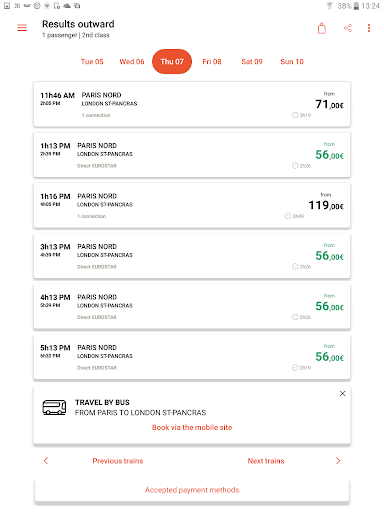
Task: Open the shopping bag basket icon
Action: 322,28
